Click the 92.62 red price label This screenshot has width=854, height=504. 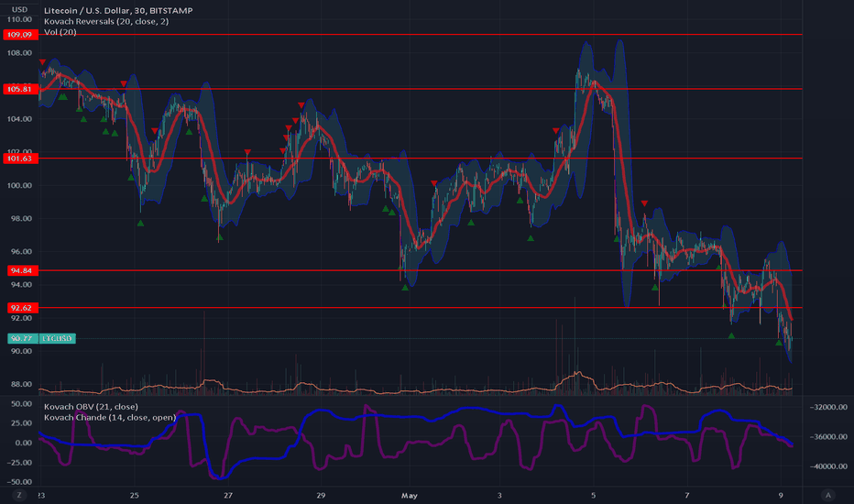pos(22,308)
